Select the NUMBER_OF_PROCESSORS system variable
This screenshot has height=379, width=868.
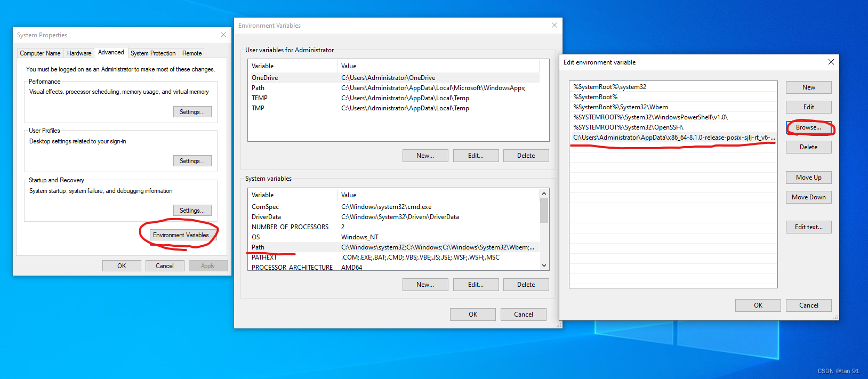(393, 227)
